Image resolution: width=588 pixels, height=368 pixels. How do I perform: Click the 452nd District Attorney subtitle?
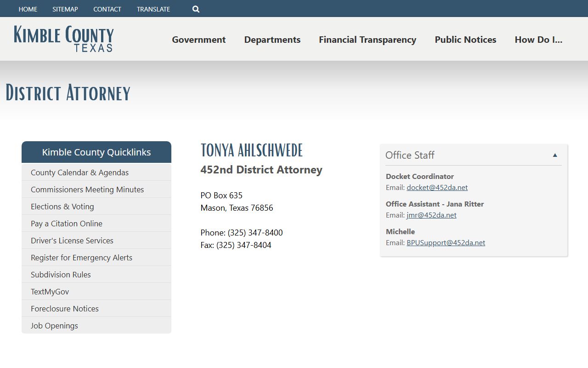coord(261,170)
